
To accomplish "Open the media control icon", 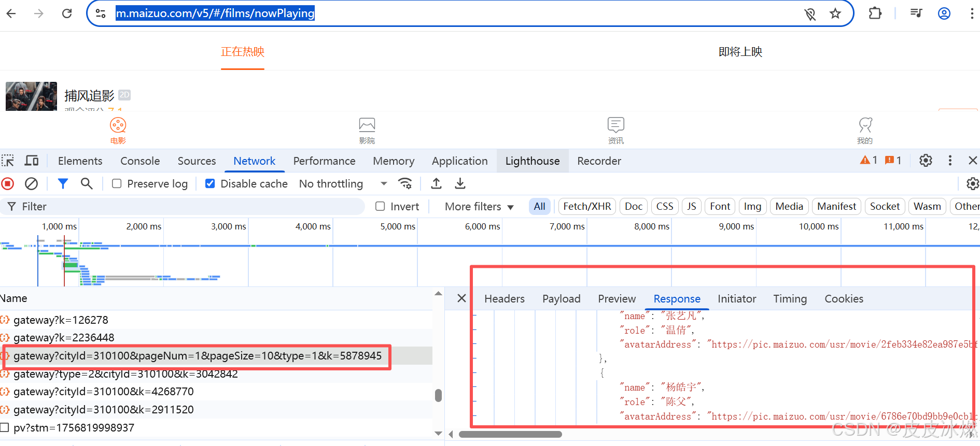I will click(x=916, y=13).
